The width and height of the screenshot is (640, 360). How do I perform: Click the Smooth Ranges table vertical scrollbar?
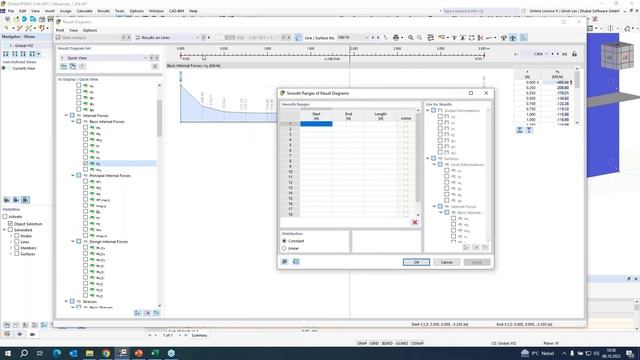418,162
